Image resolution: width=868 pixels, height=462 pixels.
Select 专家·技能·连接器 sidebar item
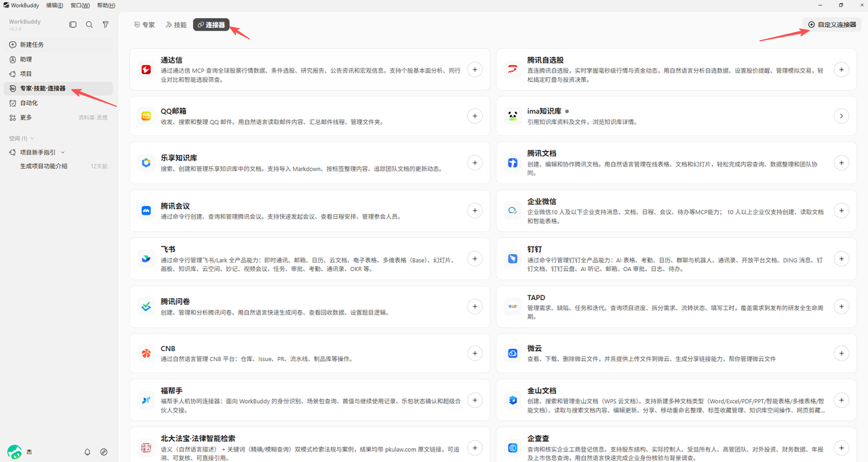[58, 88]
